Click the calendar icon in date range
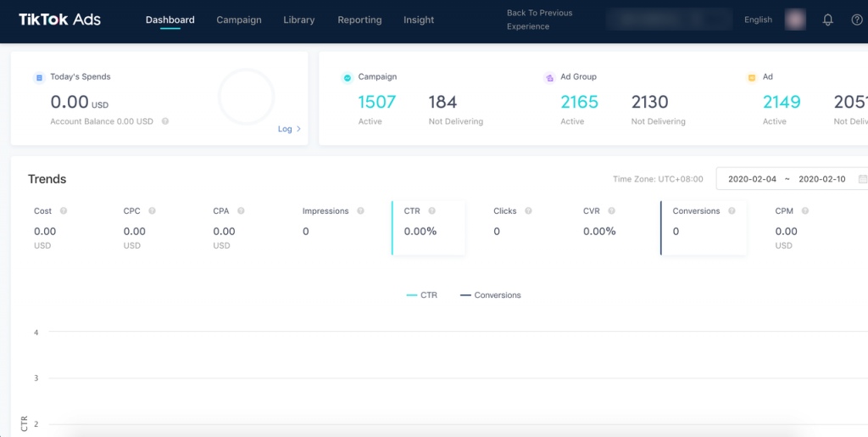Screen dimensions: 868x437 pos(862,179)
